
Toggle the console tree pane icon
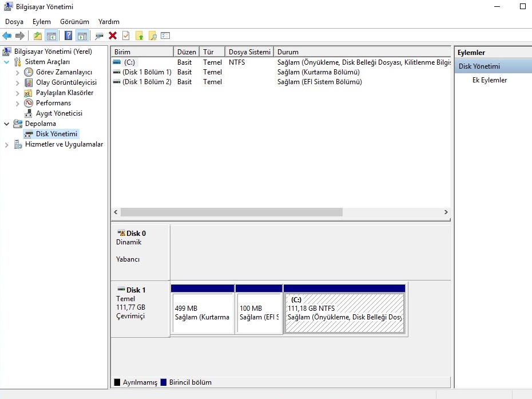51,36
